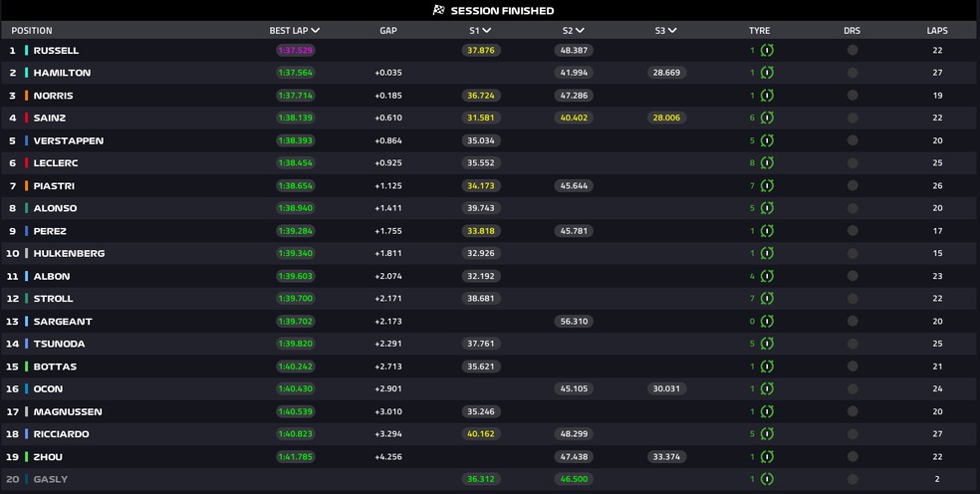The height and width of the screenshot is (494, 980).
Task: Click Hamilton's best lap 1:37.564
Action: tap(296, 73)
